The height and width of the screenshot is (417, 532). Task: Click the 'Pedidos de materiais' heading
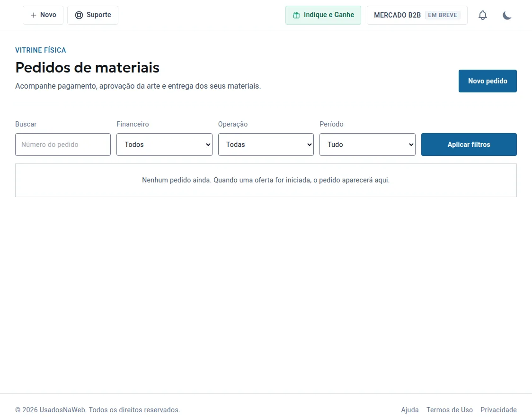87,67
